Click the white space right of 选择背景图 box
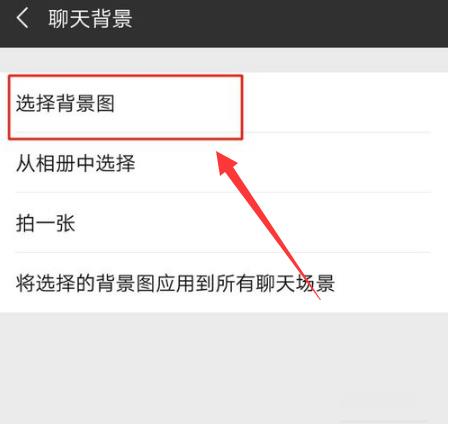The height and width of the screenshot is (424, 458). 345,103
